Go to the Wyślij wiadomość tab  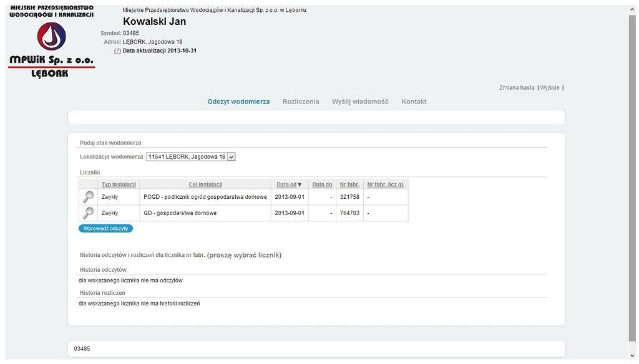(x=360, y=102)
